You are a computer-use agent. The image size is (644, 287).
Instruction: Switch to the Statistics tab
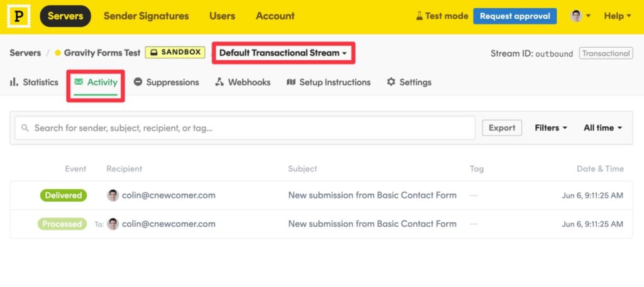point(35,82)
